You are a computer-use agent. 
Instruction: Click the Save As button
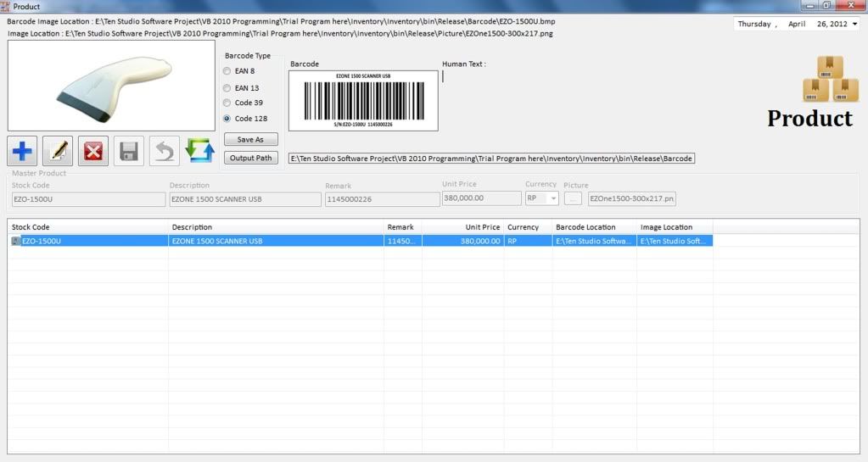251,139
